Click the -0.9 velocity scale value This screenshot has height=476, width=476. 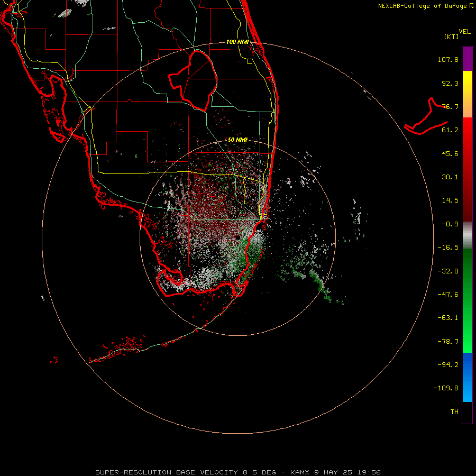[450, 224]
